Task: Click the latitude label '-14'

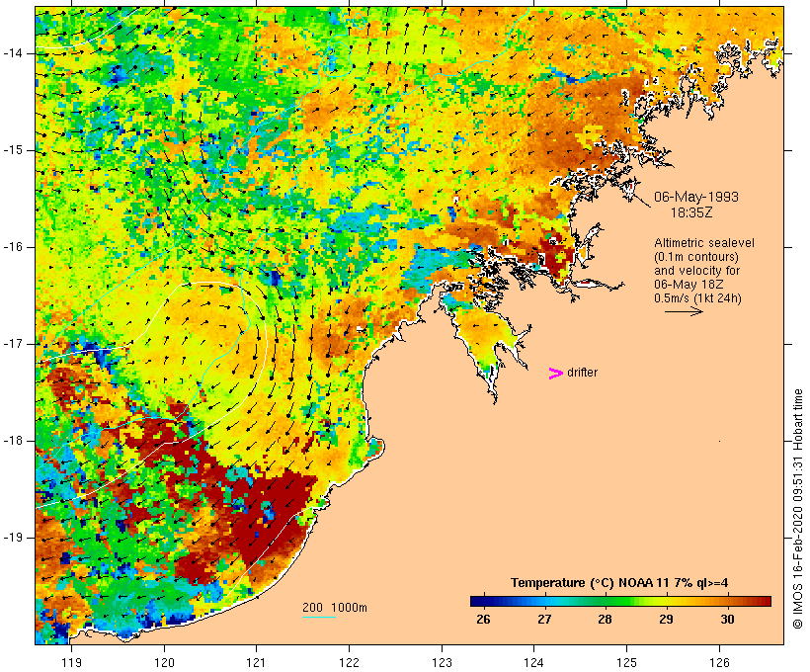Action: coord(13,53)
